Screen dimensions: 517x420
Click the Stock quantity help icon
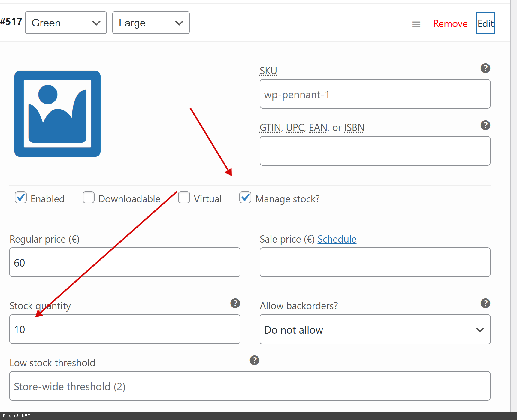pyautogui.click(x=235, y=303)
